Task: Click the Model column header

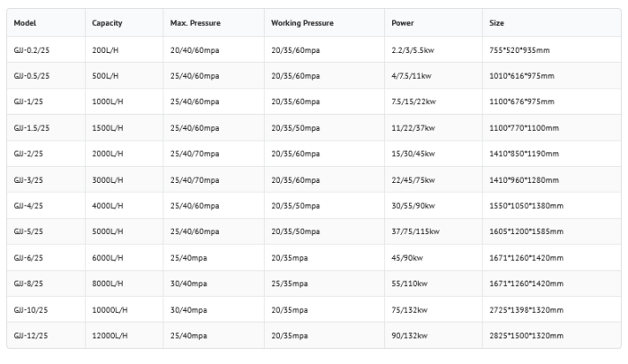Action: click(x=25, y=22)
